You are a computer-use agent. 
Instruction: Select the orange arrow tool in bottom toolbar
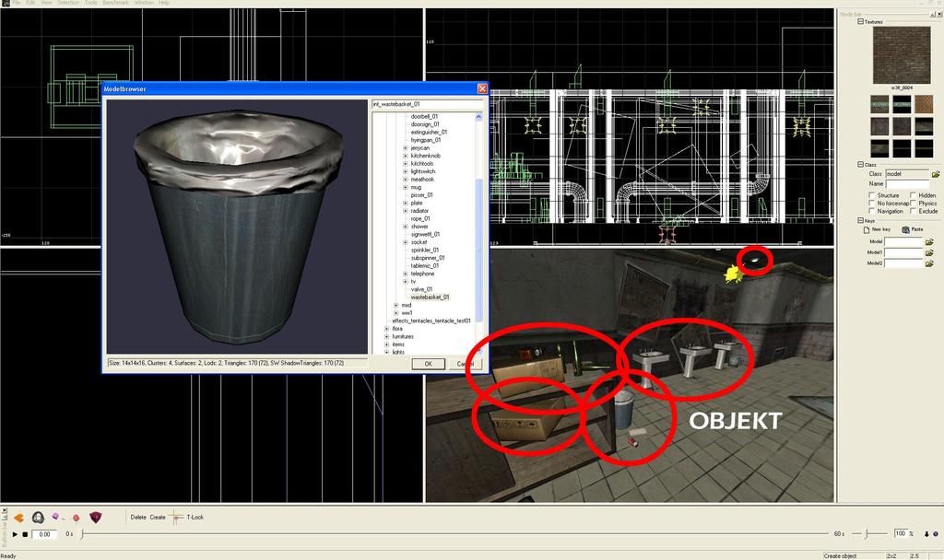click(18, 518)
